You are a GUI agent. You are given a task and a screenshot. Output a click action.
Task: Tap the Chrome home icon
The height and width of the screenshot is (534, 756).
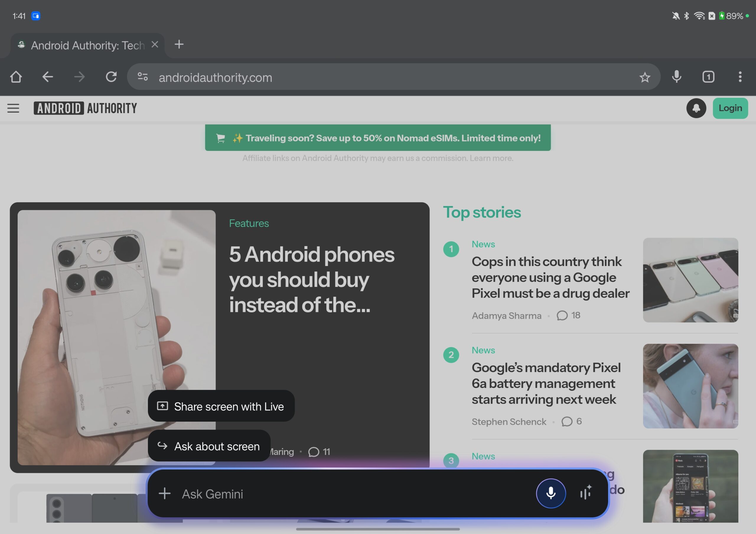16,77
